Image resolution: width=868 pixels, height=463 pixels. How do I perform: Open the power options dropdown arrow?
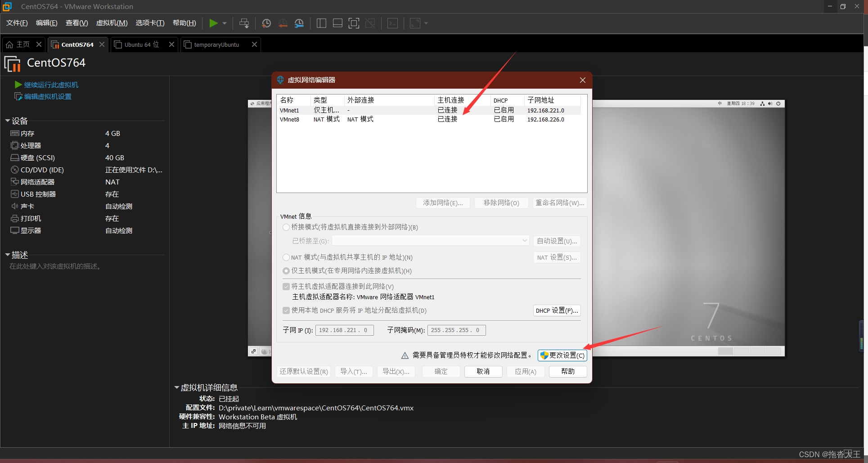(x=225, y=23)
